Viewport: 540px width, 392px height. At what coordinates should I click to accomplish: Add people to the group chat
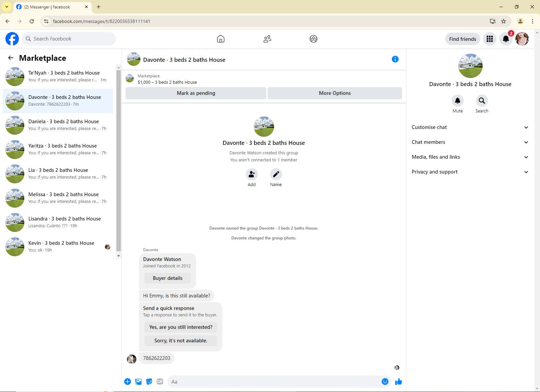tap(252, 174)
